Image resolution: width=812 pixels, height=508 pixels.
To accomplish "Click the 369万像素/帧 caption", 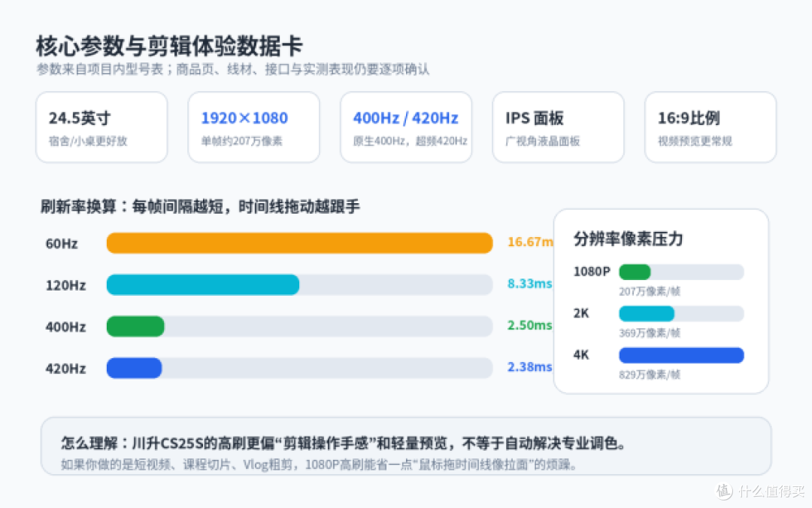I will [x=650, y=333].
